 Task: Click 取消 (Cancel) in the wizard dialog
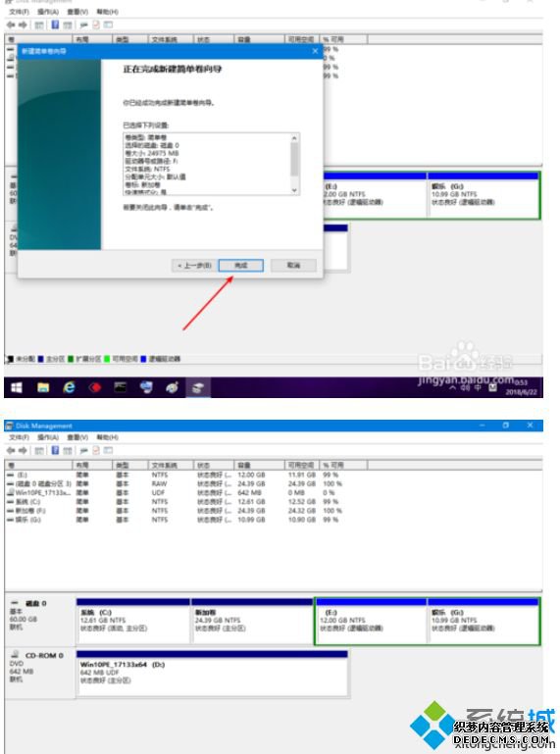tap(293, 266)
